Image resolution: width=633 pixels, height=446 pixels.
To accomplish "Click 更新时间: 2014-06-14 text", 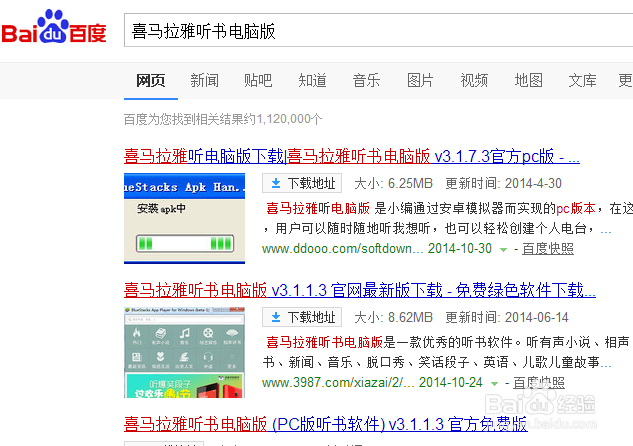I will pyautogui.click(x=507, y=317).
